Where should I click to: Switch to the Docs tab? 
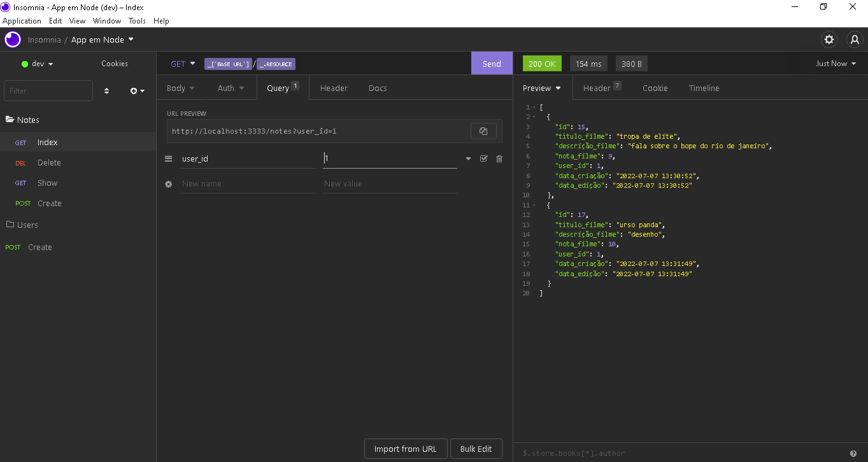pos(378,88)
